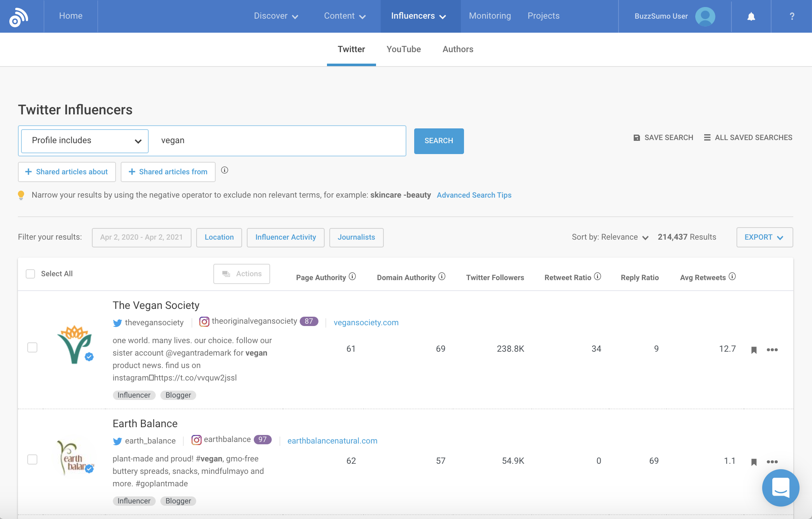Click the Journalists filter button
812x519 pixels.
pyautogui.click(x=356, y=237)
